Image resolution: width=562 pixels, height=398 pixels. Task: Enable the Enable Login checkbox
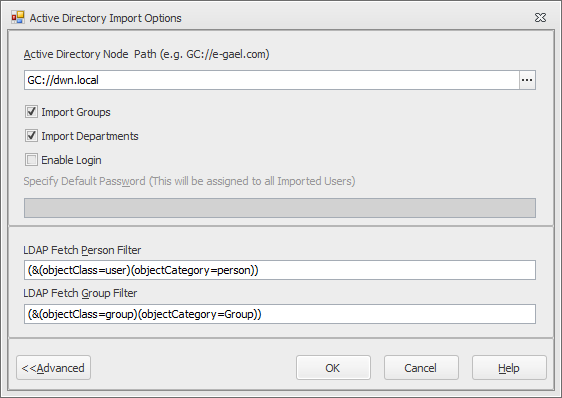pyautogui.click(x=31, y=160)
